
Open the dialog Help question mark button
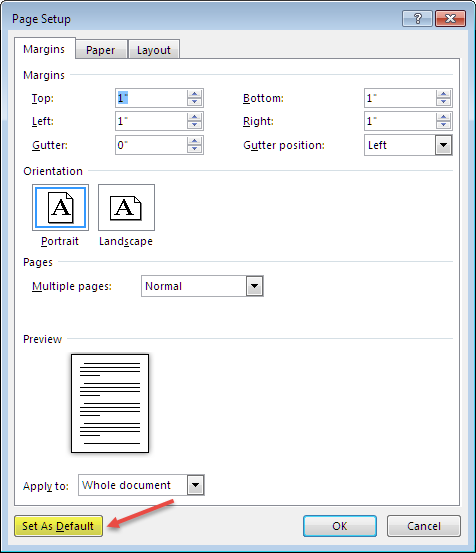pyautogui.click(x=417, y=18)
